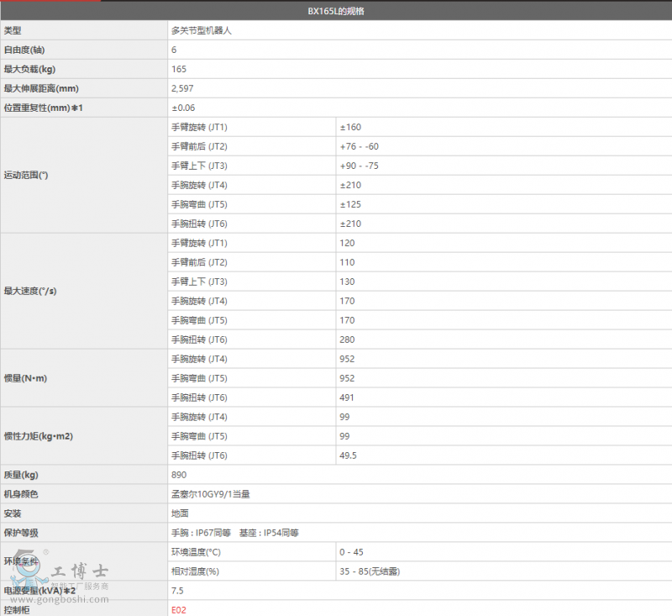Click the 环境温度(°C) label cell
This screenshot has width=672, height=616.
196,553
